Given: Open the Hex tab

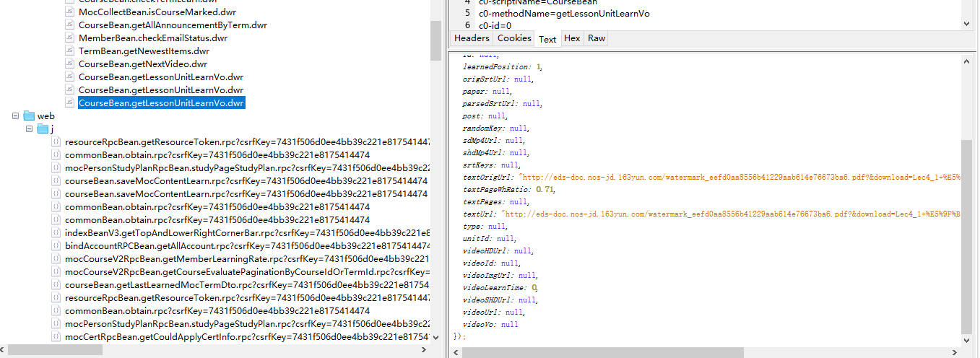Looking at the screenshot, I should point(572,38).
